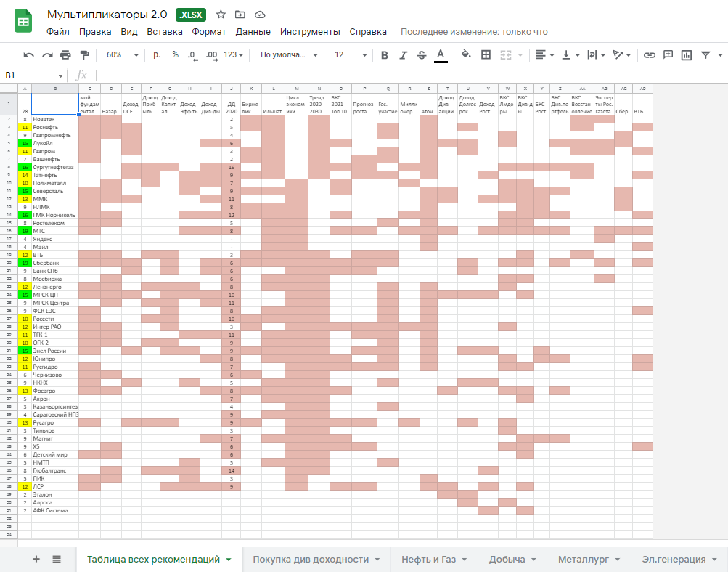Screen dimensions: 728x572
Task: Apply percent format with the % icon
Action: click(176, 54)
